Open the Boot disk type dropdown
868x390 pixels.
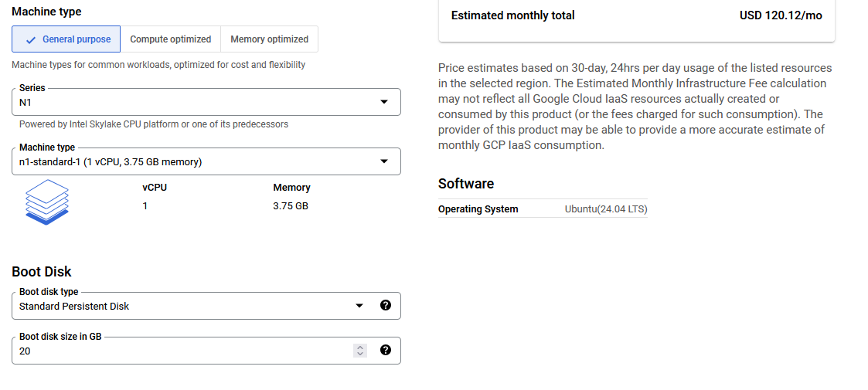[206, 306]
